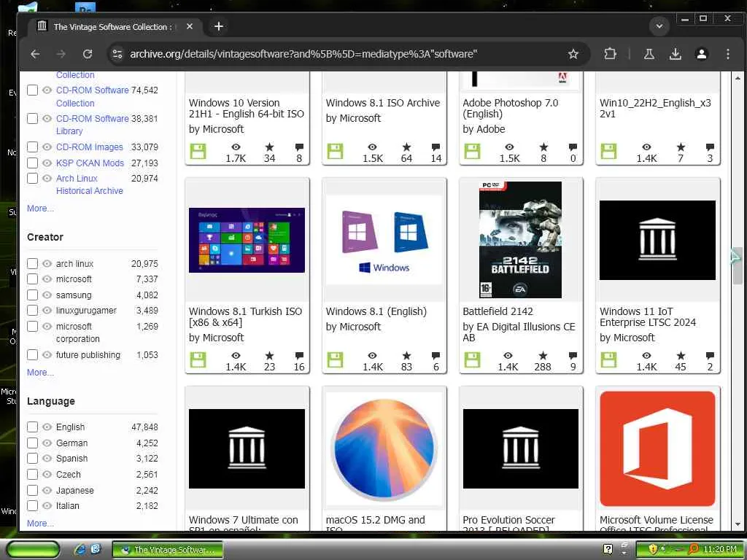Open the Microsoft Office red logo thumbnail
This screenshot has height=560, width=747.
tap(657, 448)
